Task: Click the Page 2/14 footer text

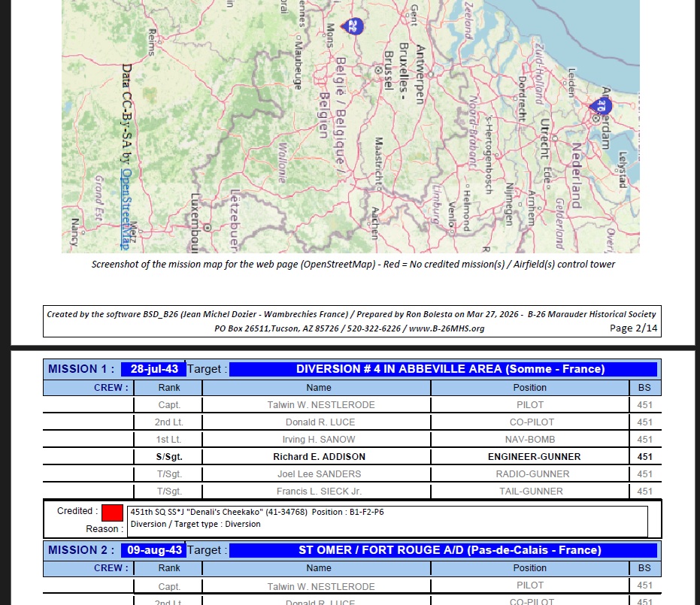Action: [x=632, y=328]
